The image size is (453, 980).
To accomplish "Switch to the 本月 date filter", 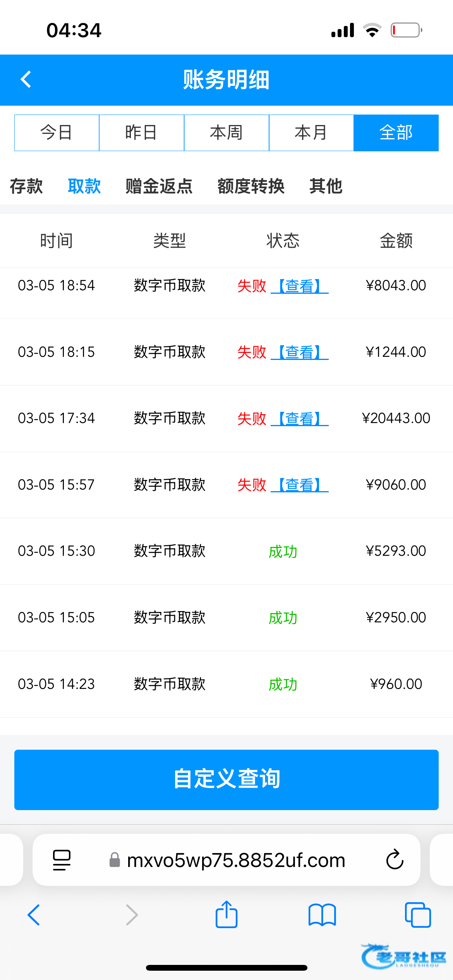I will (311, 133).
